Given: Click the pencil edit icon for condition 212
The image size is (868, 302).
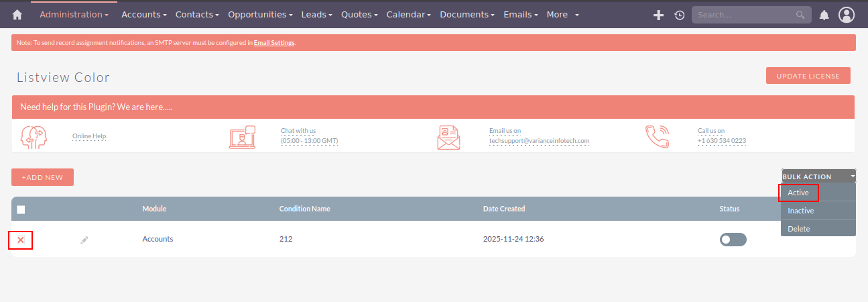Looking at the screenshot, I should click(x=84, y=240).
